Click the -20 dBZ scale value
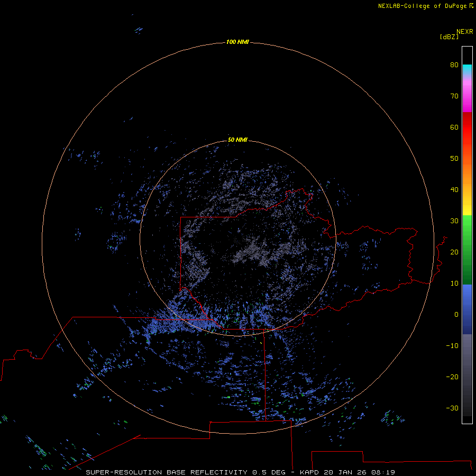 [452, 377]
